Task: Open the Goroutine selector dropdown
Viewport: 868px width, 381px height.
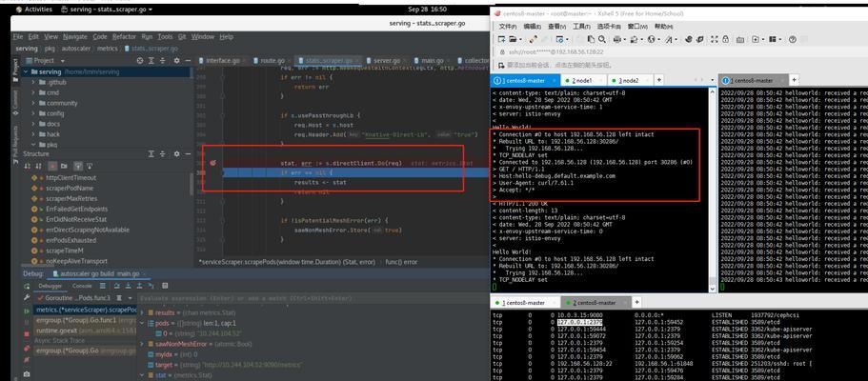Action: [x=131, y=298]
